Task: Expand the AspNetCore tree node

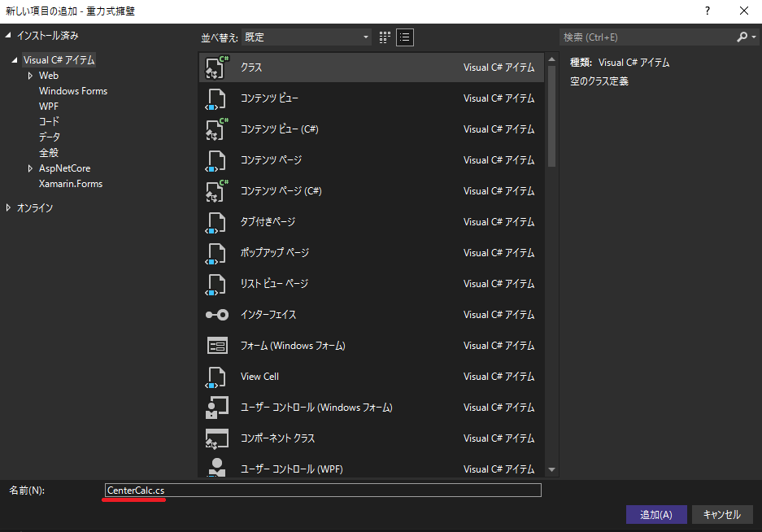Action: (30, 168)
